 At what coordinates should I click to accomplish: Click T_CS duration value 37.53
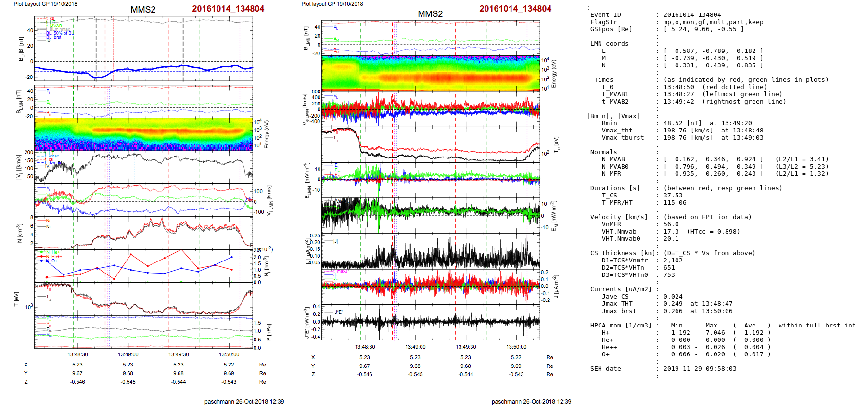(x=673, y=196)
